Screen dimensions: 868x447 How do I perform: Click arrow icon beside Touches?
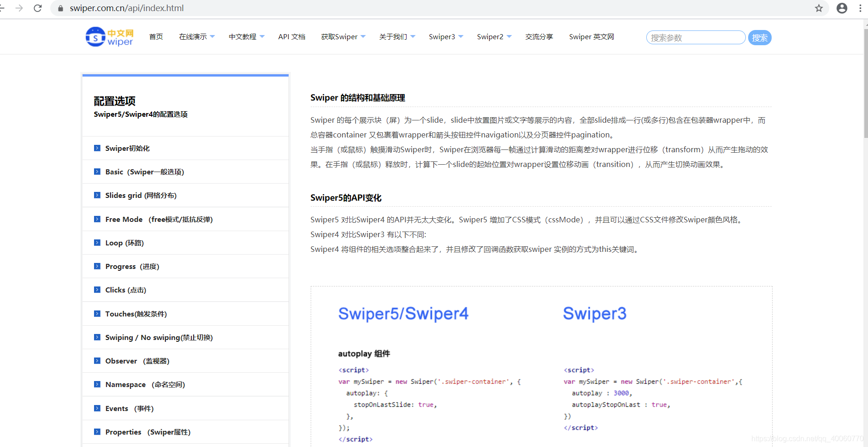(x=97, y=314)
